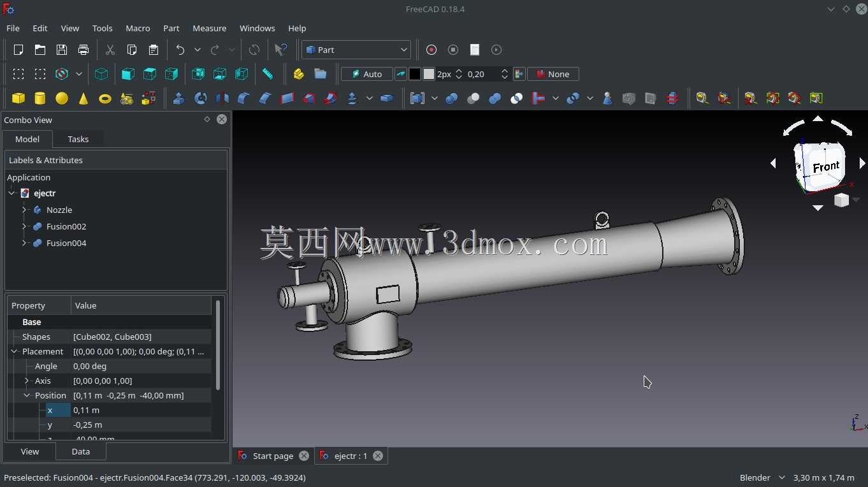
Task: Collapse the ejectr document tree node
Action: [x=12, y=193]
